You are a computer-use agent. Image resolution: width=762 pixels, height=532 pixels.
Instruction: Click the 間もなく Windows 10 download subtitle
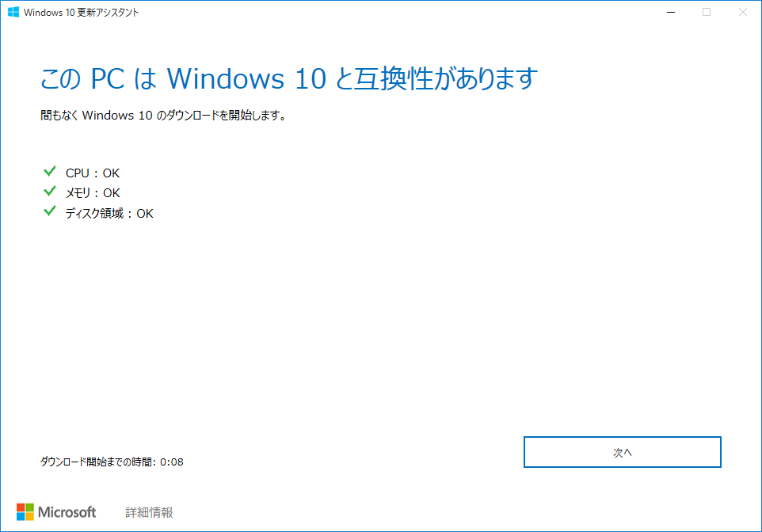click(x=163, y=116)
